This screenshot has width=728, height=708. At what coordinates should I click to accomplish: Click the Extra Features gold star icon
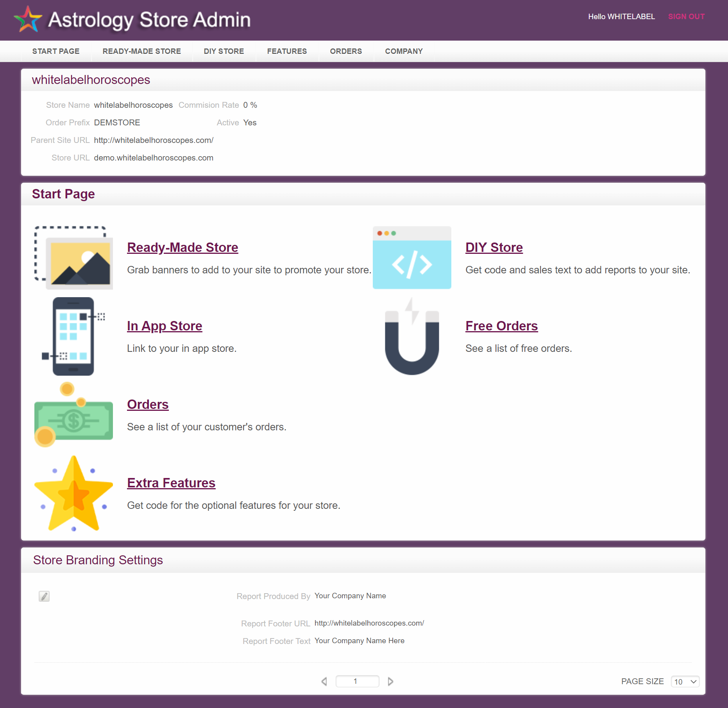tap(73, 493)
